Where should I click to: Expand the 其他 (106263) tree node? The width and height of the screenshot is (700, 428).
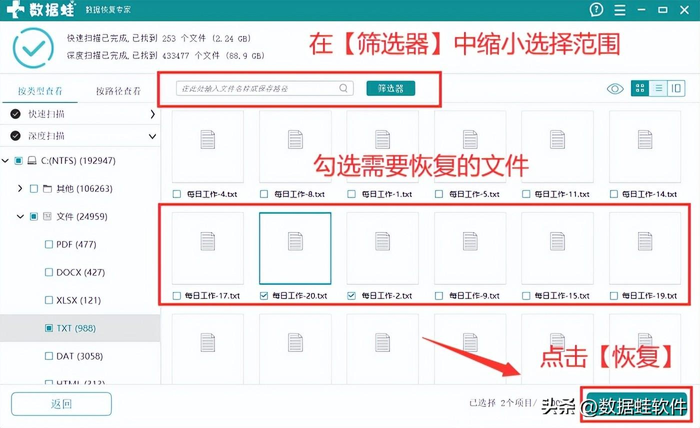coord(20,188)
